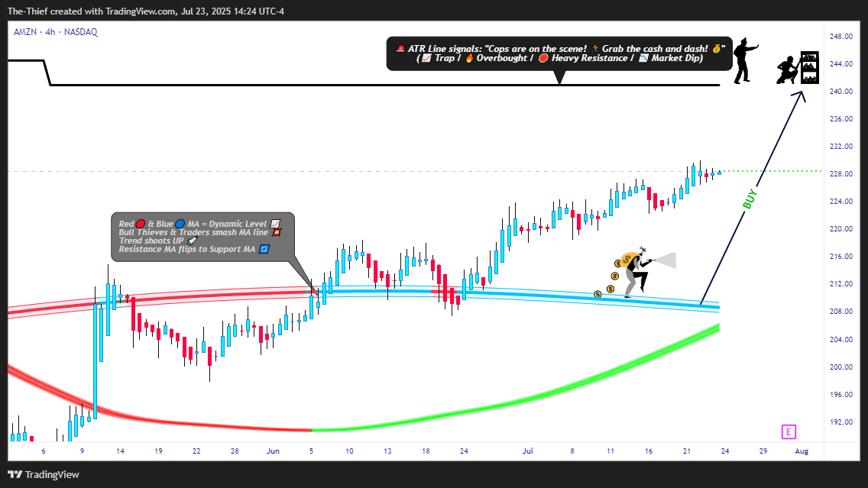Screen dimensions: 868x488
Task: Click the Aug label on the time axis
Action: [802, 451]
